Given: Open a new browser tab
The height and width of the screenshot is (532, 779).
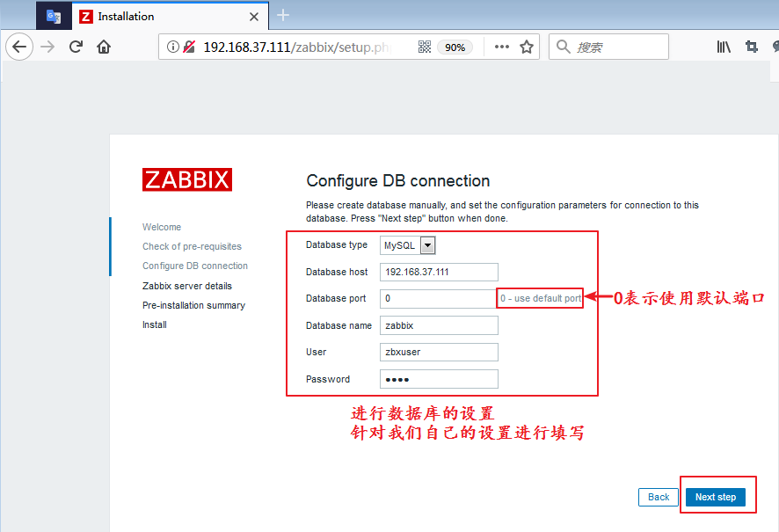Looking at the screenshot, I should (283, 16).
